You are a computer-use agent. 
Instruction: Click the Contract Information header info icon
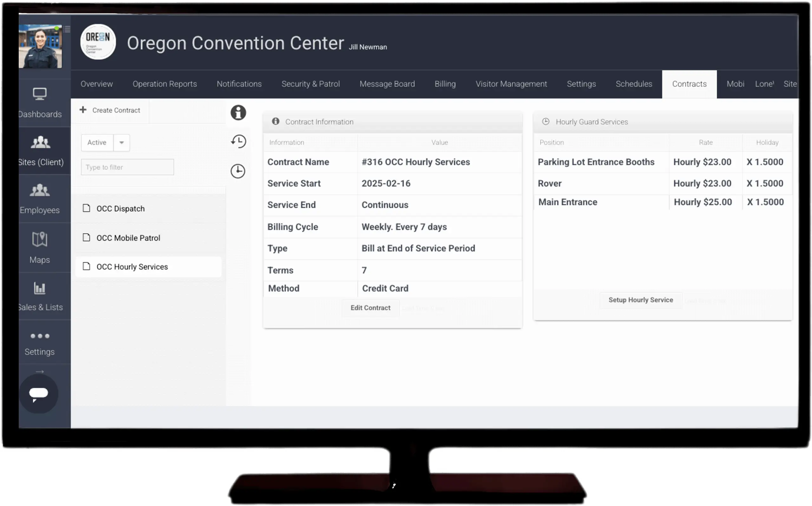pyautogui.click(x=275, y=122)
